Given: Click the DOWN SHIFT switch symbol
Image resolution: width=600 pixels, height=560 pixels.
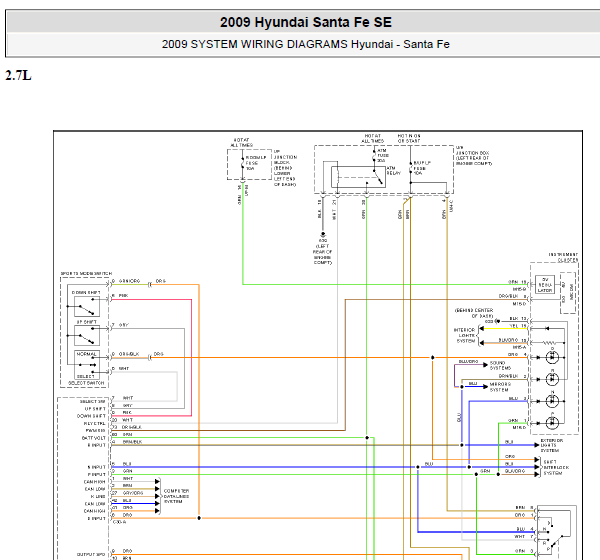Looking at the screenshot, I should 87,307.
